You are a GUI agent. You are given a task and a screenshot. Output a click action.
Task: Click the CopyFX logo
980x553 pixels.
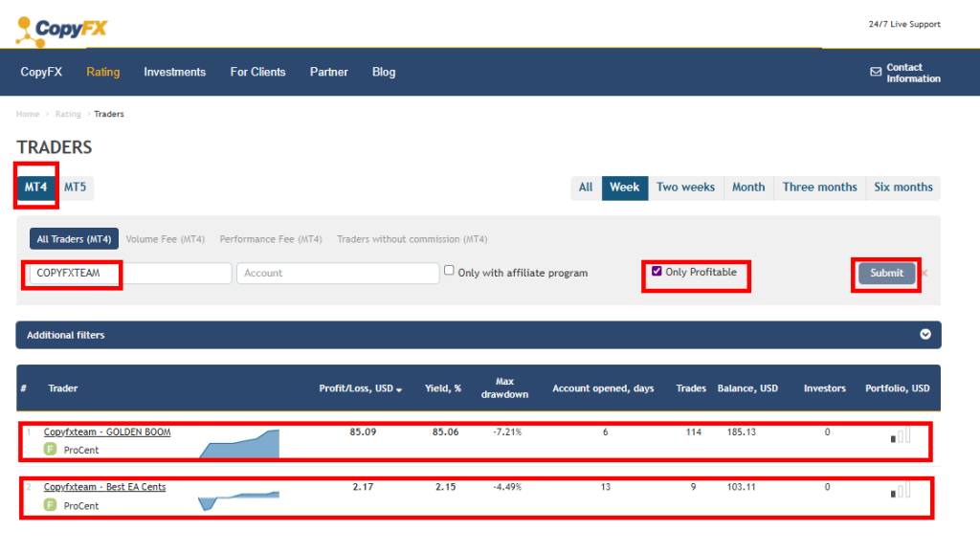61,31
